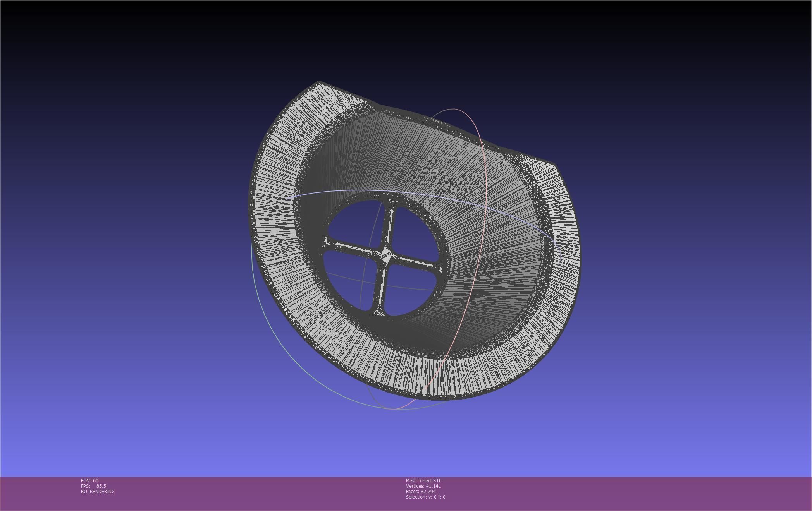Click the FOV: 60 readout
812x511 pixels.
click(89, 480)
